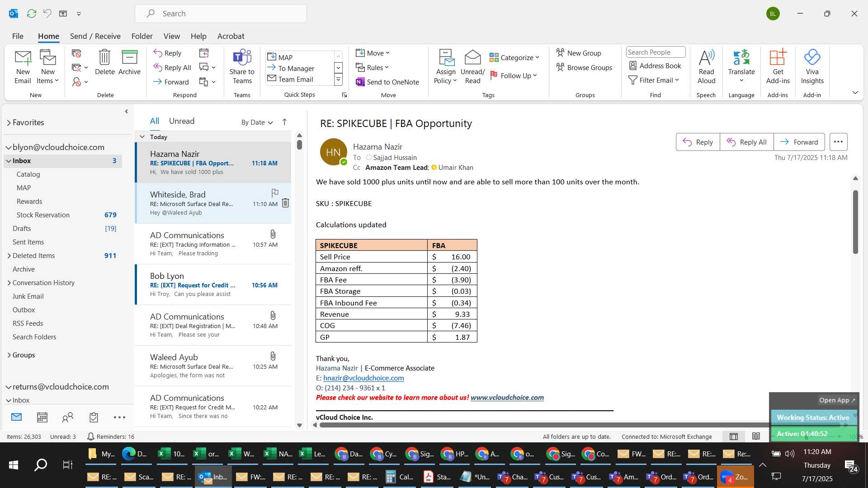This screenshot has height=488, width=868.
Task: Open the Send / Receive tab
Action: 95,36
